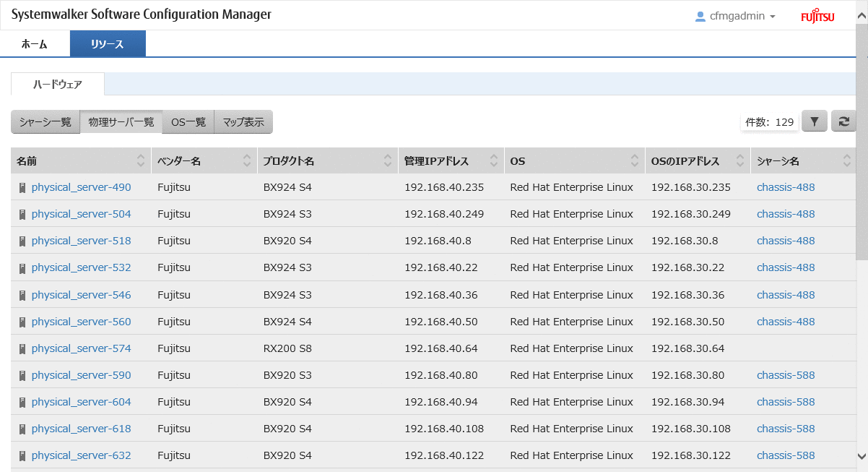Open physical_server-618 link
Viewport: 868px width, 472px height.
82,429
